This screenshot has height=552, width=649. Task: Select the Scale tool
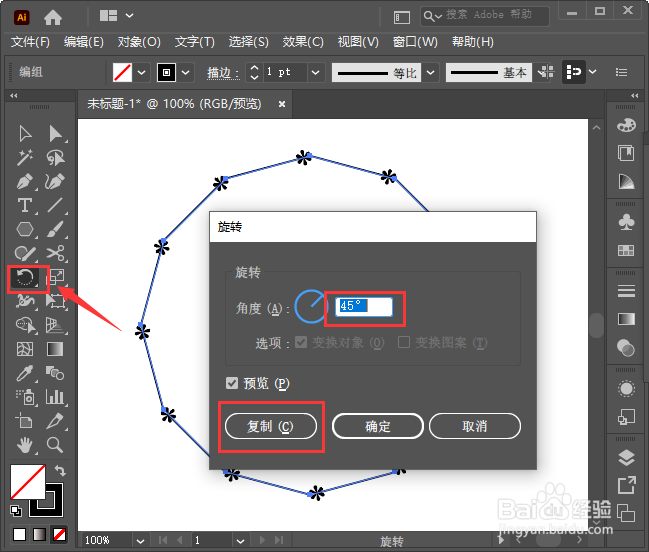pyautogui.click(x=55, y=277)
